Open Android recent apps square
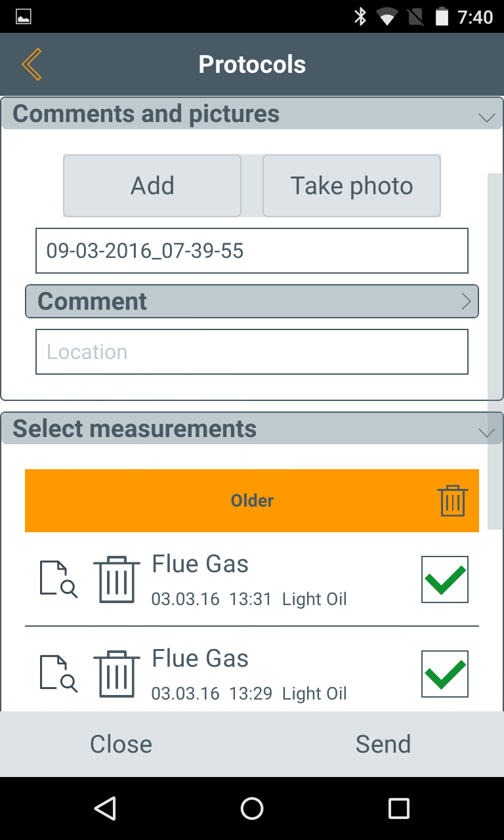Image resolution: width=504 pixels, height=840 pixels. tap(399, 808)
